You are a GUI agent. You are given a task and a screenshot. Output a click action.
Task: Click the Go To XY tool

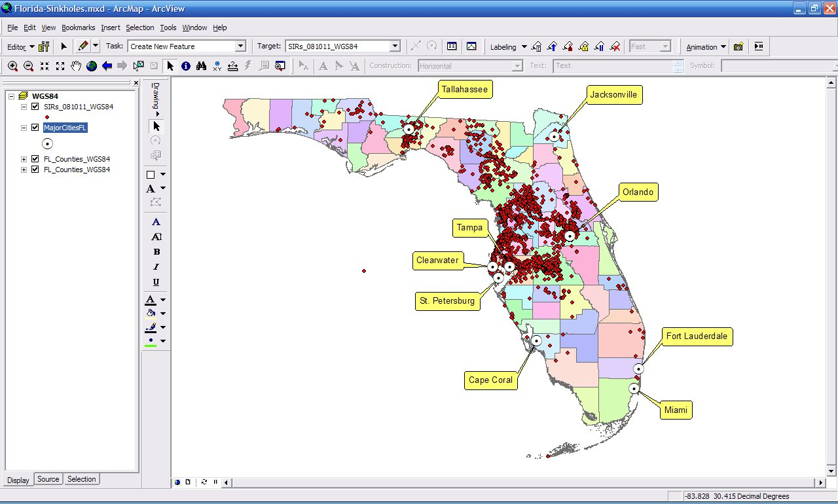(x=217, y=65)
